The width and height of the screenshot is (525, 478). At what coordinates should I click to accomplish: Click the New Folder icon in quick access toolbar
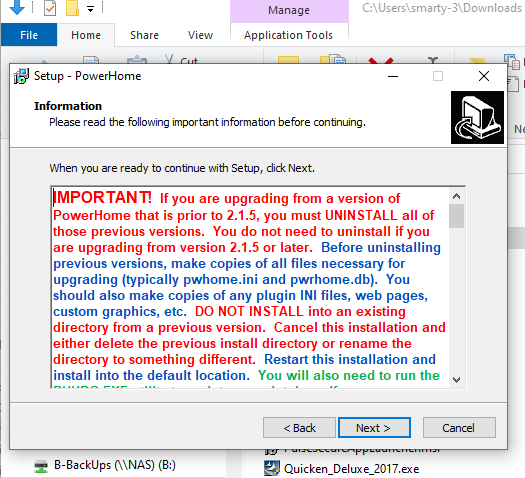72,8
